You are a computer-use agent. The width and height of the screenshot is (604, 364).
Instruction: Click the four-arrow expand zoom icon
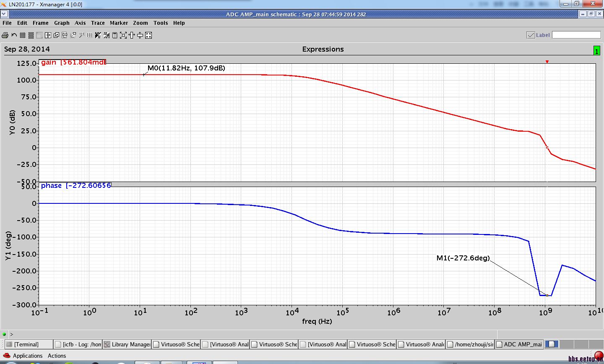click(x=123, y=35)
